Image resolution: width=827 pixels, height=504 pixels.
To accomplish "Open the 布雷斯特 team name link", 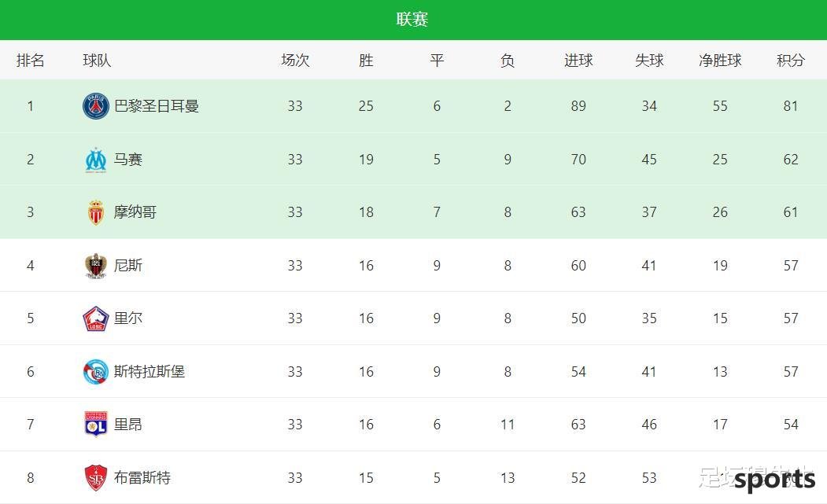I will tap(142, 477).
